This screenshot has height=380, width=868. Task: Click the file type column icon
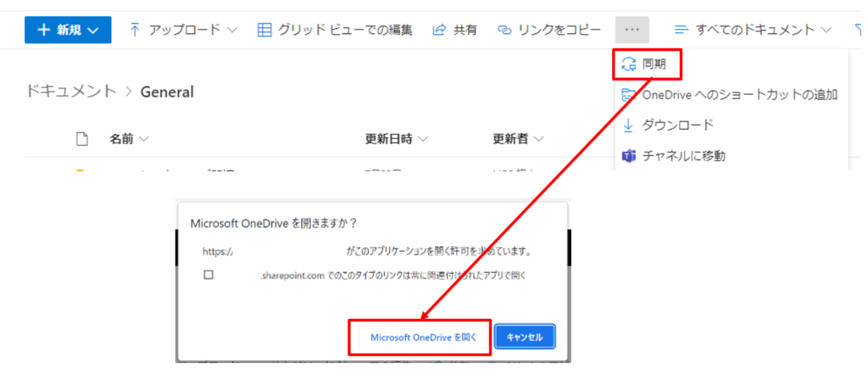[82, 139]
